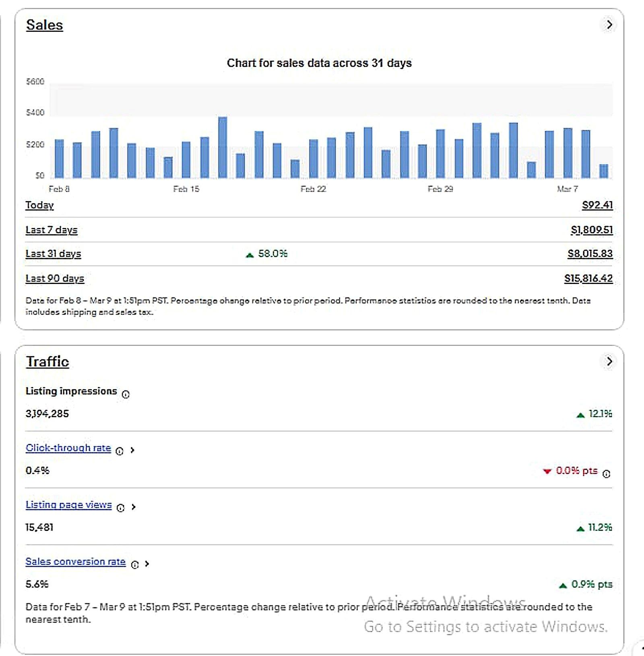This screenshot has width=644, height=656.
Task: Click the chevron after Sales conversion rate
Action: 147,564
